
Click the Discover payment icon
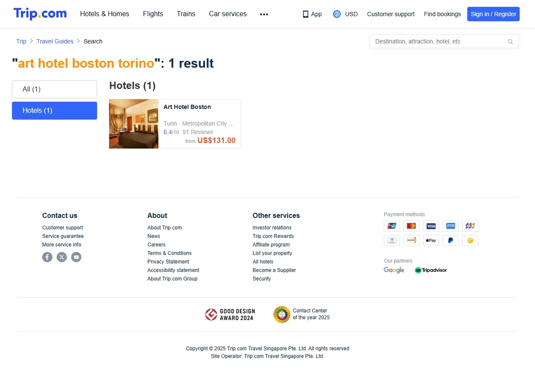click(x=411, y=240)
